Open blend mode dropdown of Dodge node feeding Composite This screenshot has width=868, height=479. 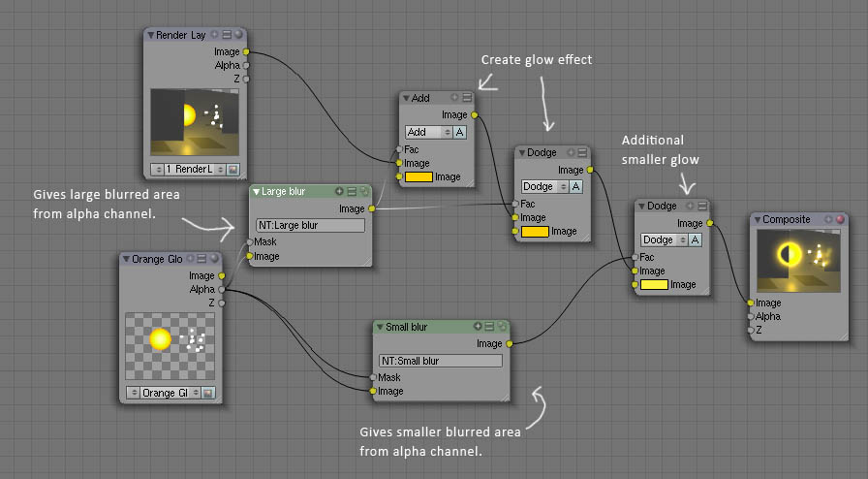[x=665, y=239]
